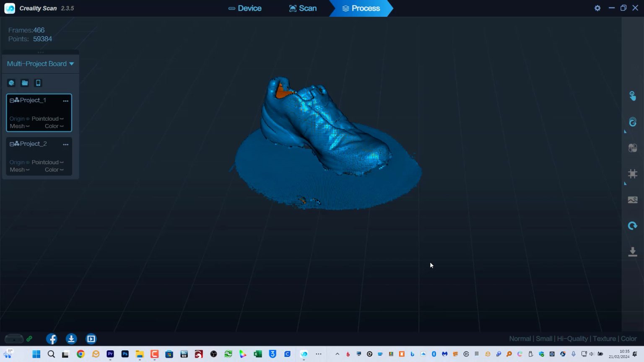Click the spiral processing tool icon

[x=633, y=122]
